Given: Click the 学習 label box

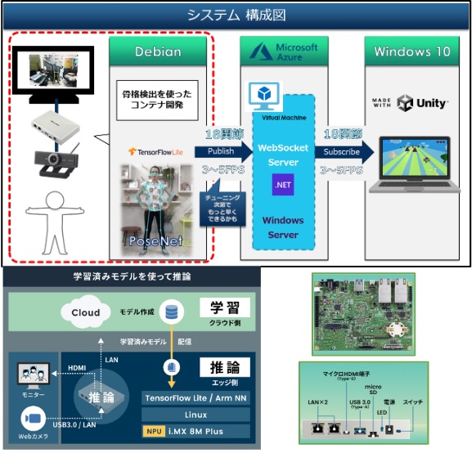Looking at the screenshot, I should tap(225, 307).
